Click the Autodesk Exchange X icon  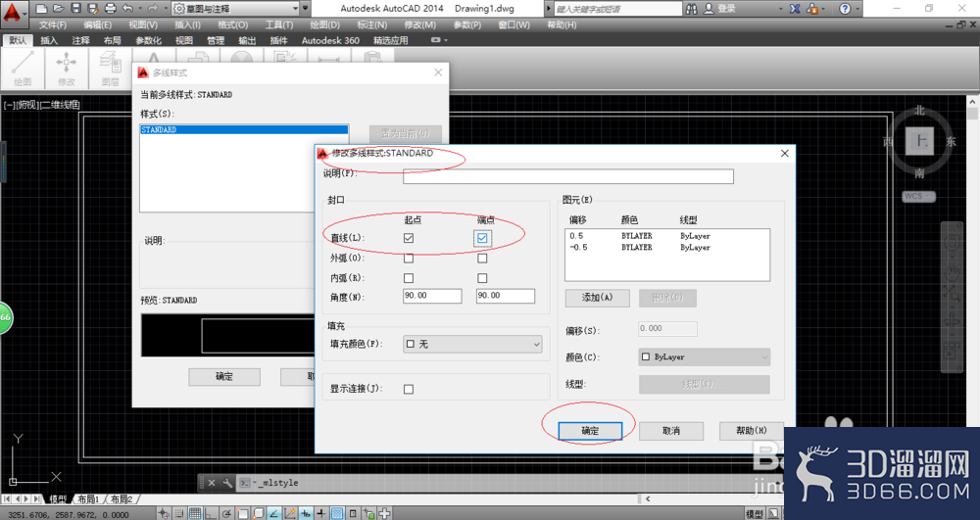pyautogui.click(x=795, y=9)
